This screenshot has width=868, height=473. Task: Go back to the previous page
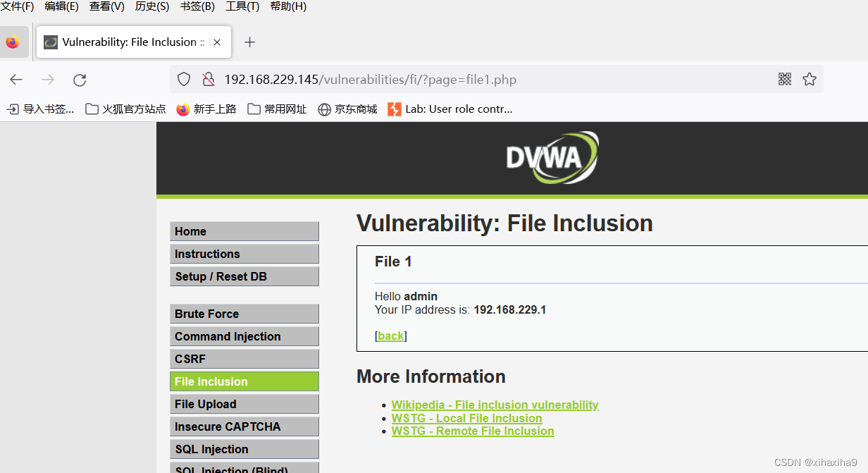(x=16, y=80)
